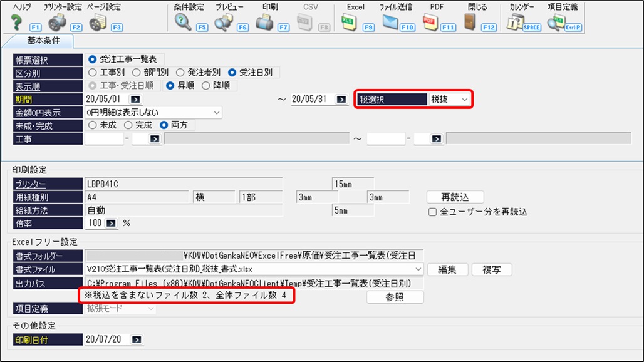Switch to the 基本条件 tab
The height and width of the screenshot is (362, 644).
[x=39, y=41]
